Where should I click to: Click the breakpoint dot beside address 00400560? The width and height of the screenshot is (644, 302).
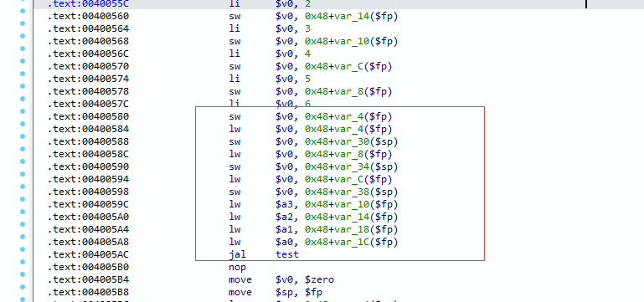click(23, 17)
